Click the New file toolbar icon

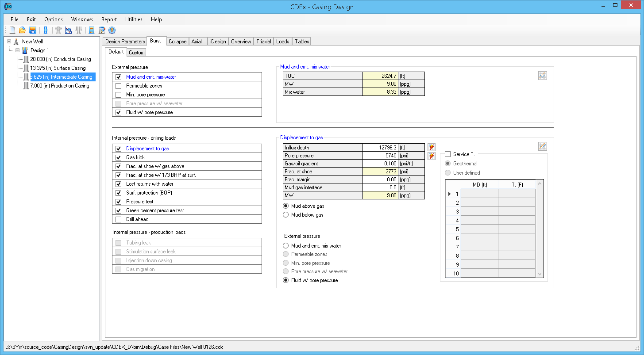(12, 30)
